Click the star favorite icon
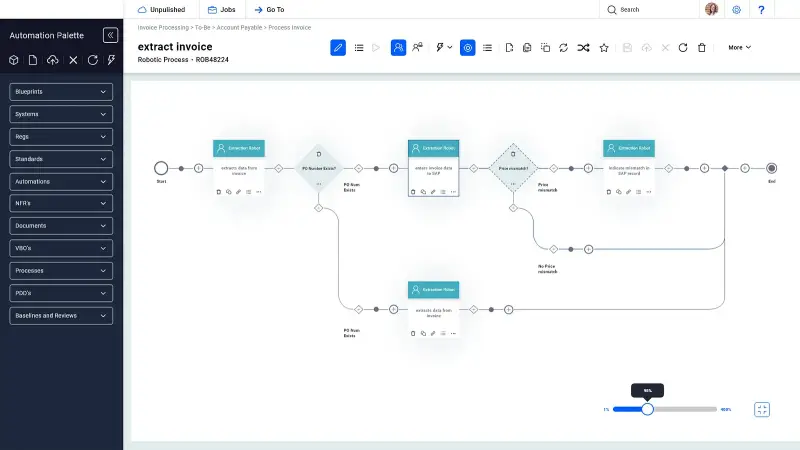The width and height of the screenshot is (800, 450). 603,47
